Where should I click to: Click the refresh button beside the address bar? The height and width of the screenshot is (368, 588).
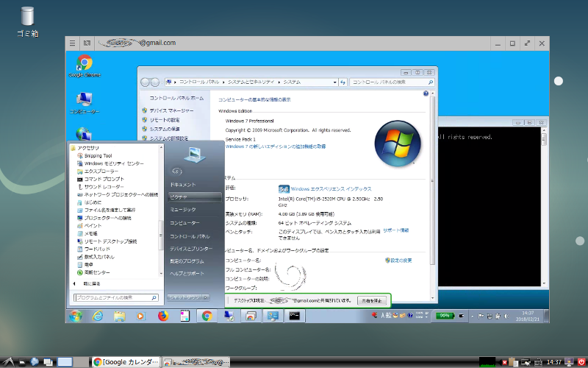click(x=343, y=82)
